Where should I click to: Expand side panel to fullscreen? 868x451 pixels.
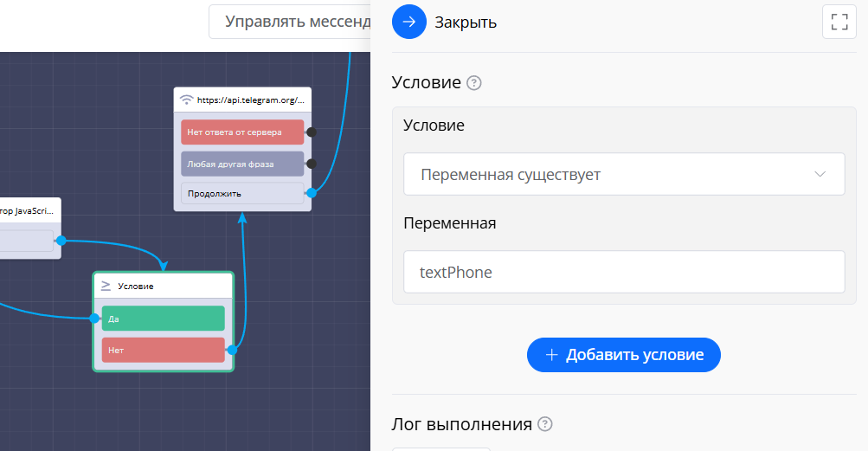pos(839,22)
